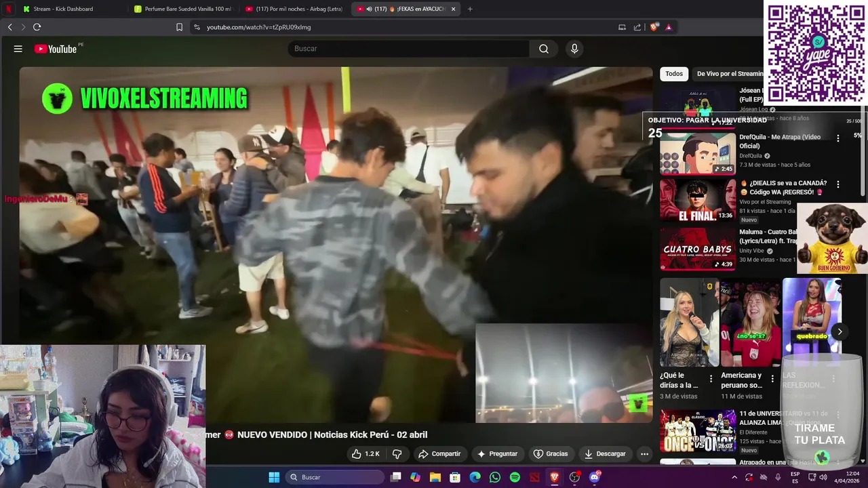
Task: Go back with browser back arrow
Action: (x=9, y=27)
